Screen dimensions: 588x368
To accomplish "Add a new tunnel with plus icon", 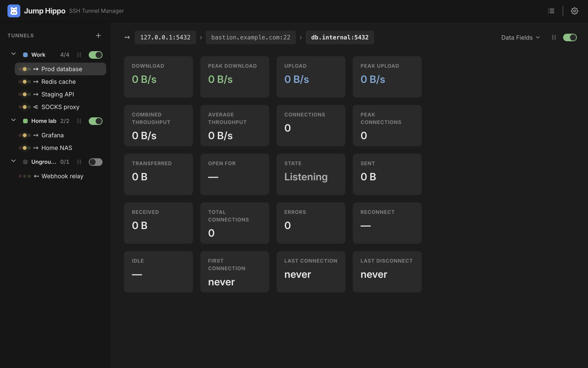I will (98, 35).
